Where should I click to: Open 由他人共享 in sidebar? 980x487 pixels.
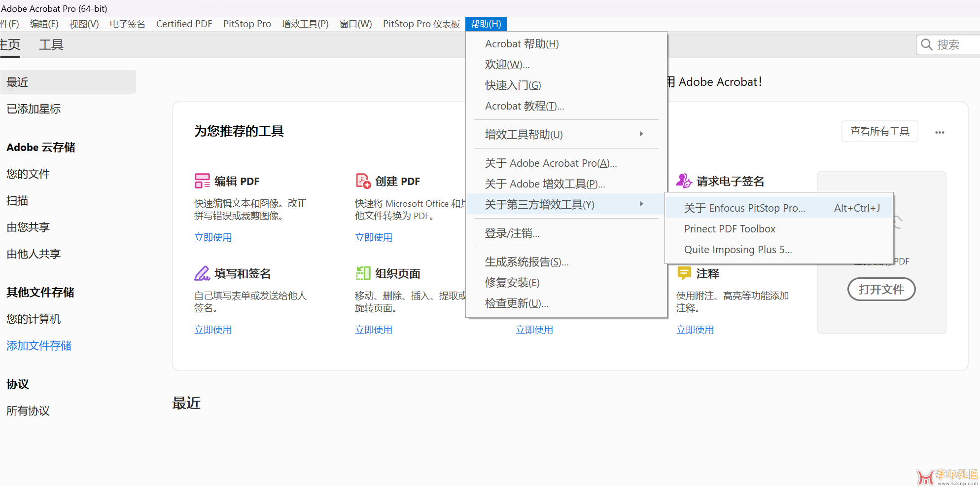(34, 254)
